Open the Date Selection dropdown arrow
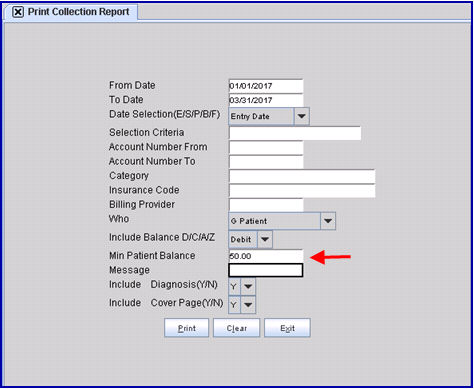474x389 pixels. [301, 116]
